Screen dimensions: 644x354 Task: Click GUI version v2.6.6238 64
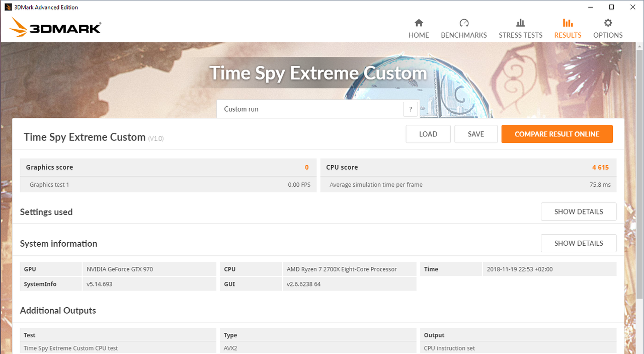click(x=304, y=285)
